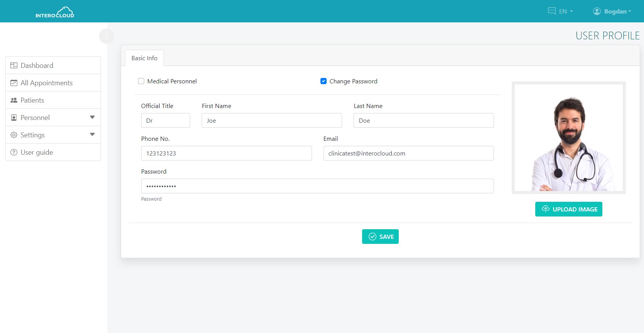
Task: Click into the Email input field
Action: 408,153
